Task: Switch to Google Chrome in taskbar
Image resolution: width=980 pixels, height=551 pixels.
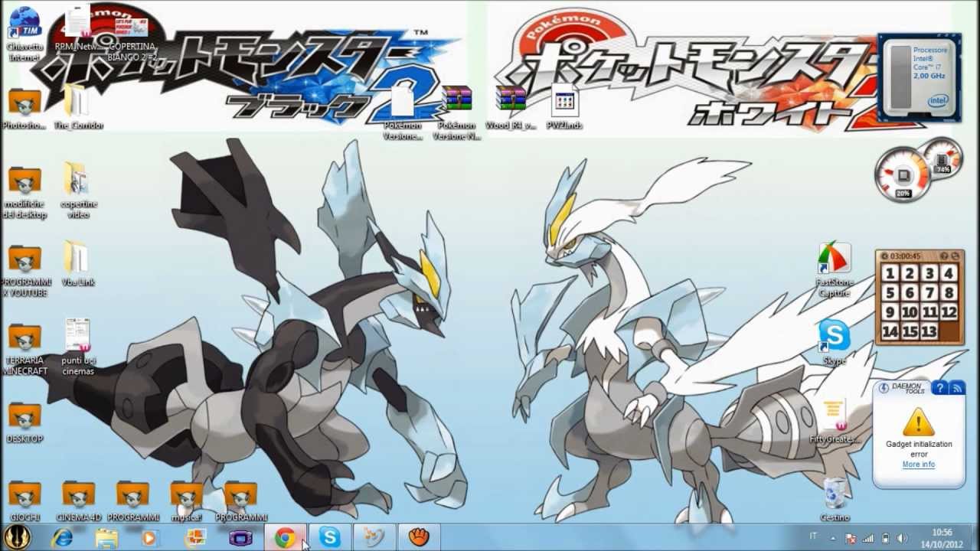Action: point(285,538)
